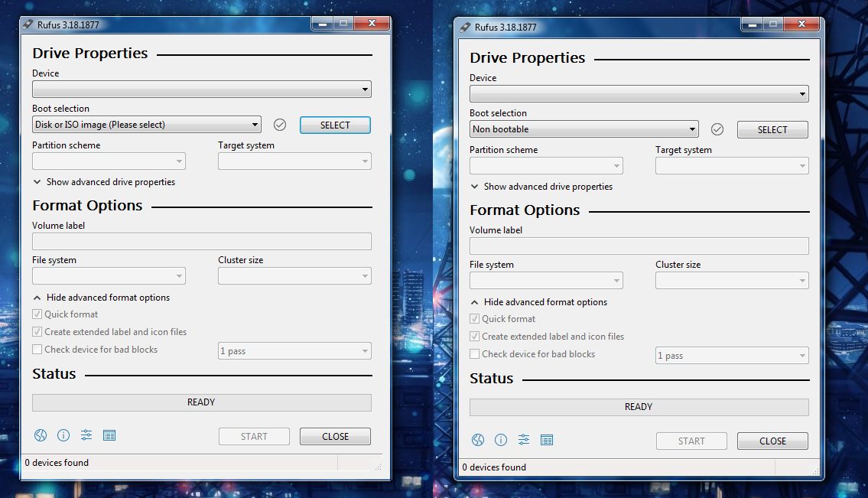Click the About info icon in left window
The image size is (868, 498).
(x=63, y=435)
